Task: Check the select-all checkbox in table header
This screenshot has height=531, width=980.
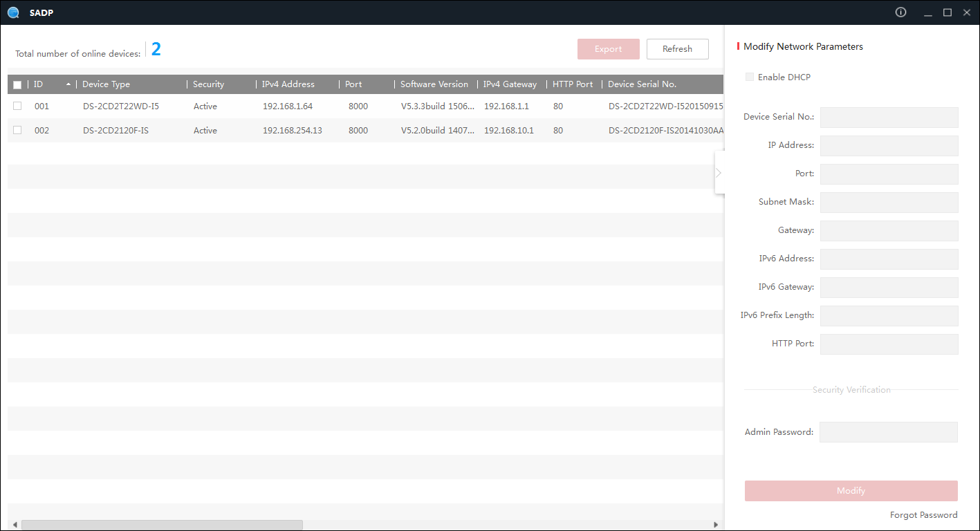Action: (17, 84)
